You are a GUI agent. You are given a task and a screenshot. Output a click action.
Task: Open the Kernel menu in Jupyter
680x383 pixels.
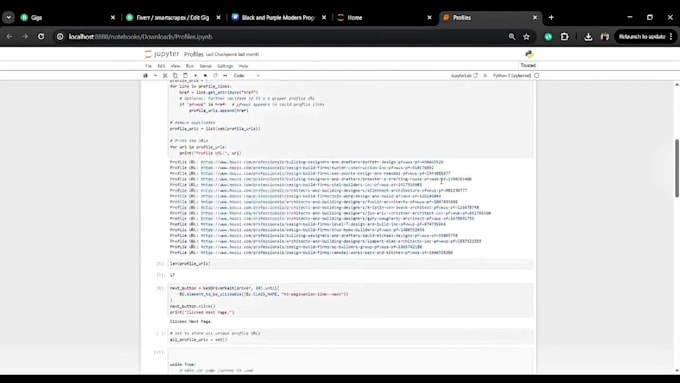(x=205, y=66)
